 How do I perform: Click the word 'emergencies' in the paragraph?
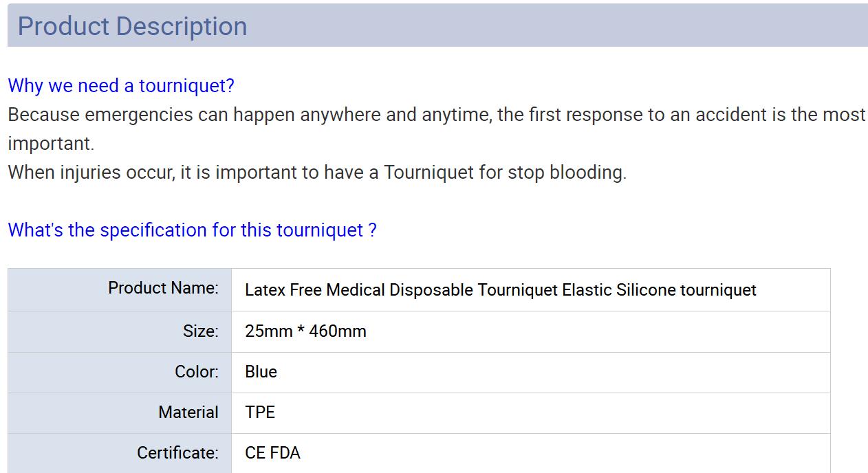click(139, 114)
